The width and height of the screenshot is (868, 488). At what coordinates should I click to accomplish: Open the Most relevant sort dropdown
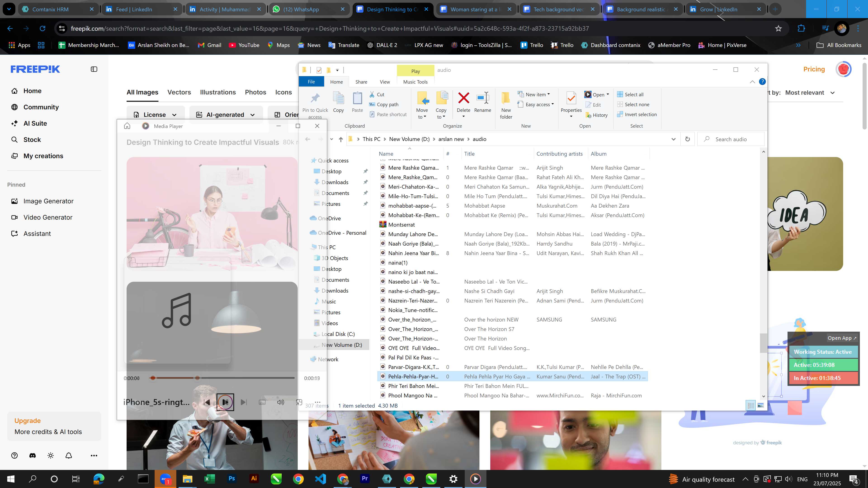(810, 93)
